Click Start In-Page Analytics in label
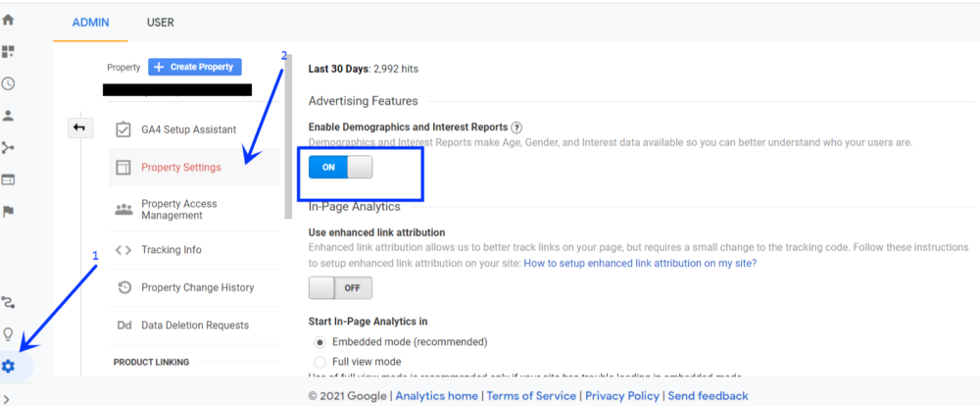This screenshot has width=980, height=406. tap(368, 322)
